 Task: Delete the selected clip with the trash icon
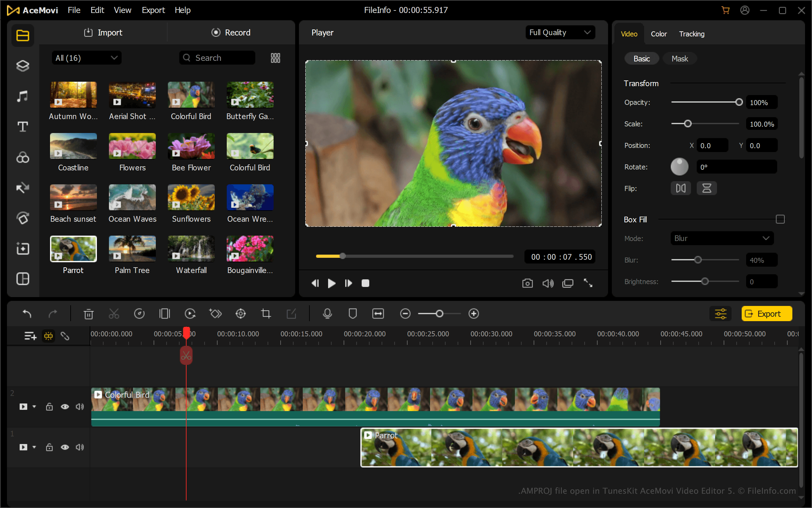88,314
